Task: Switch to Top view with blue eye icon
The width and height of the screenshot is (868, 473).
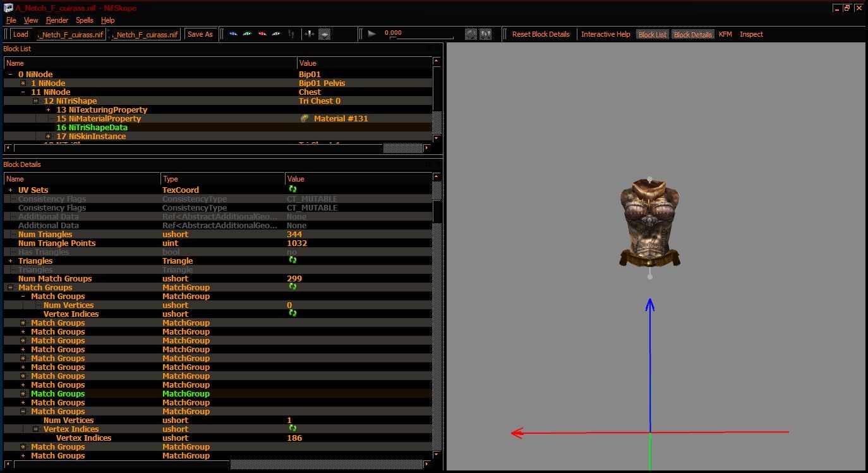Action: [x=234, y=34]
